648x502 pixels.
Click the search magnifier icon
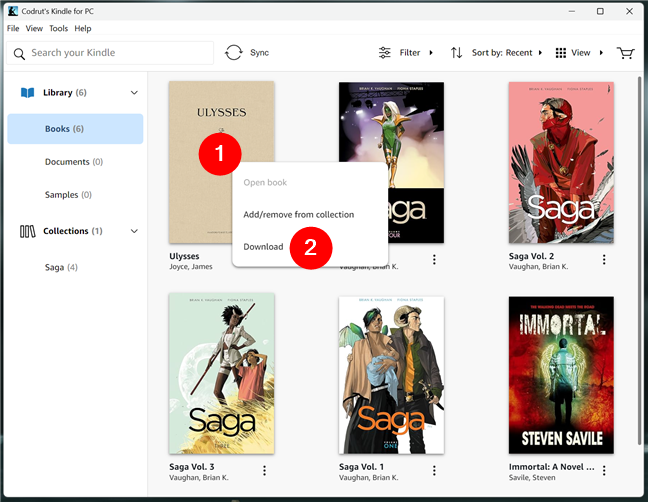pos(19,54)
